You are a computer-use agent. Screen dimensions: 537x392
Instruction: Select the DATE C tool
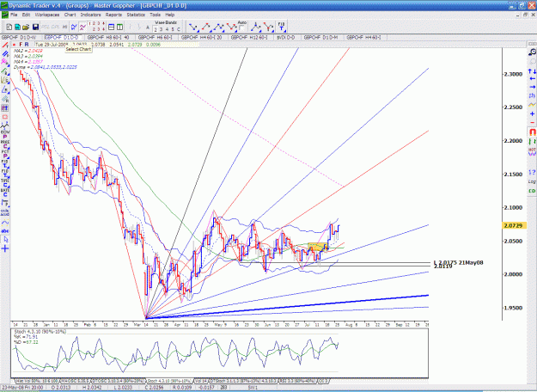(x=5, y=193)
